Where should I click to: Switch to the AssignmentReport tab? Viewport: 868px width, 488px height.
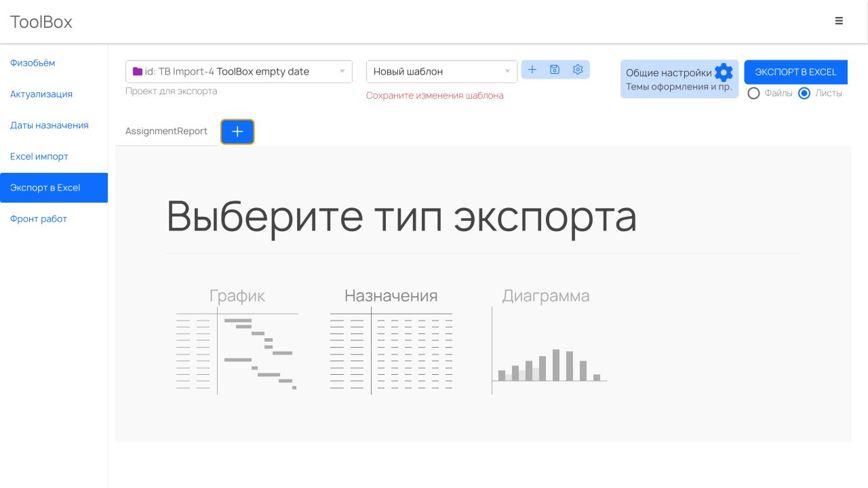click(166, 131)
